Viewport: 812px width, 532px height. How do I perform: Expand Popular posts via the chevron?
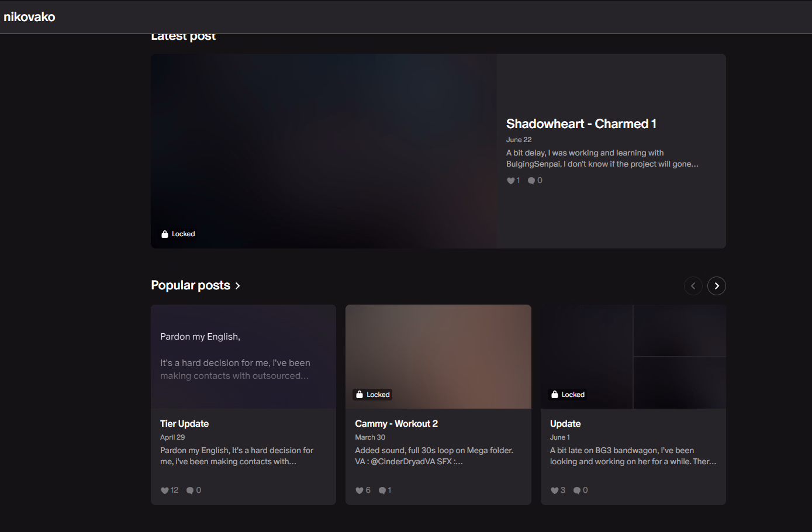(x=238, y=286)
